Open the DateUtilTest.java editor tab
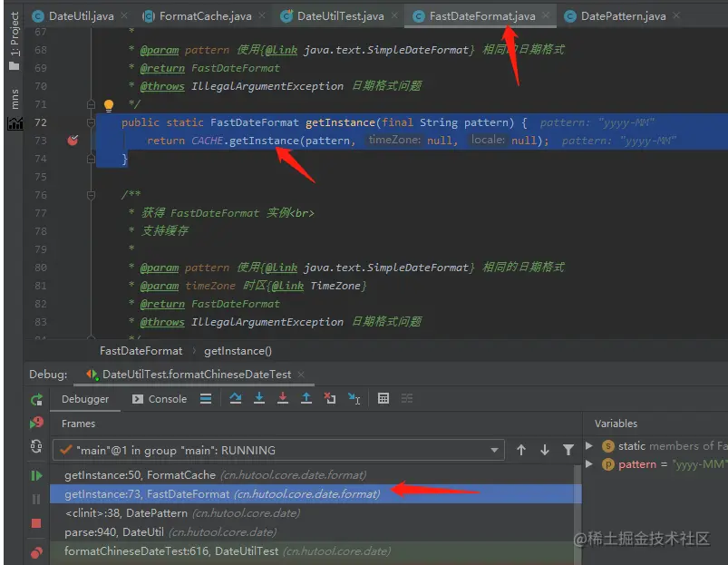The width and height of the screenshot is (728, 565). click(333, 16)
